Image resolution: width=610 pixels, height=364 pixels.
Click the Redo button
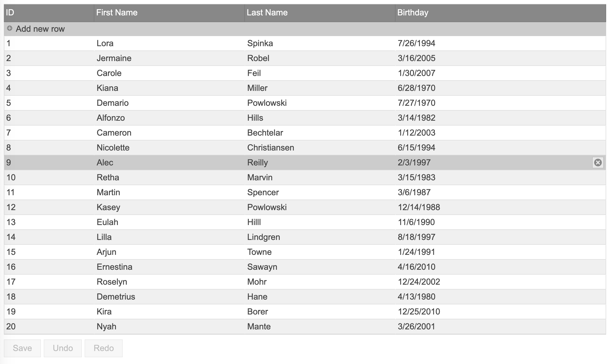tap(103, 348)
